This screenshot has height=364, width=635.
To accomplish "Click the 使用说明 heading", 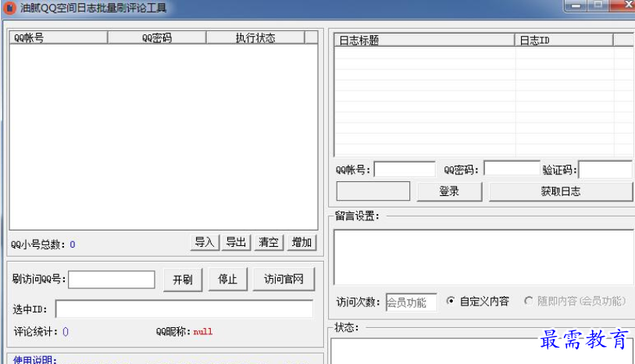I will tap(35, 359).
